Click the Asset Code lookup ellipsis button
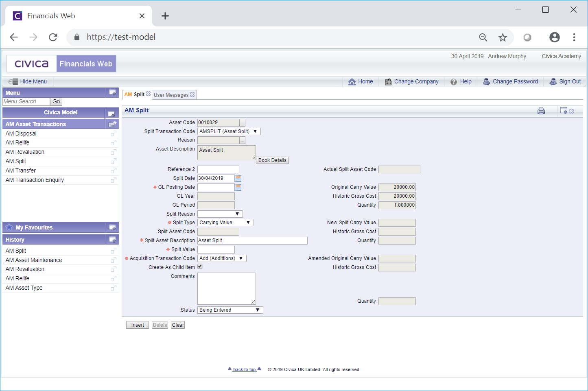Screen dimensions: 588x391 click(243, 123)
